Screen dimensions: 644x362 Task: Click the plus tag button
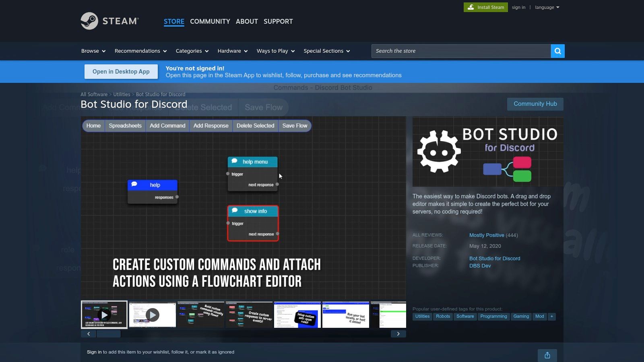coord(552,317)
